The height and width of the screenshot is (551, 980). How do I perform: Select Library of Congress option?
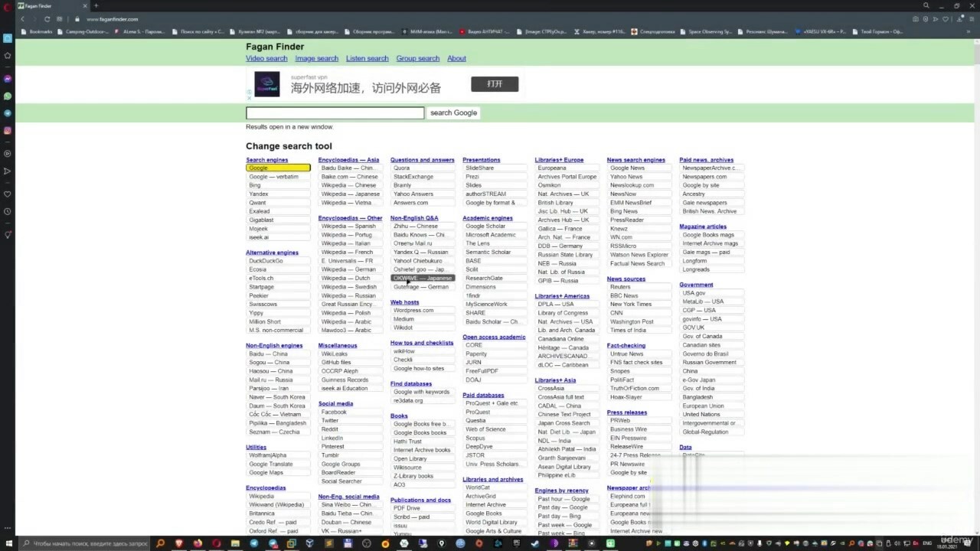[x=567, y=312]
